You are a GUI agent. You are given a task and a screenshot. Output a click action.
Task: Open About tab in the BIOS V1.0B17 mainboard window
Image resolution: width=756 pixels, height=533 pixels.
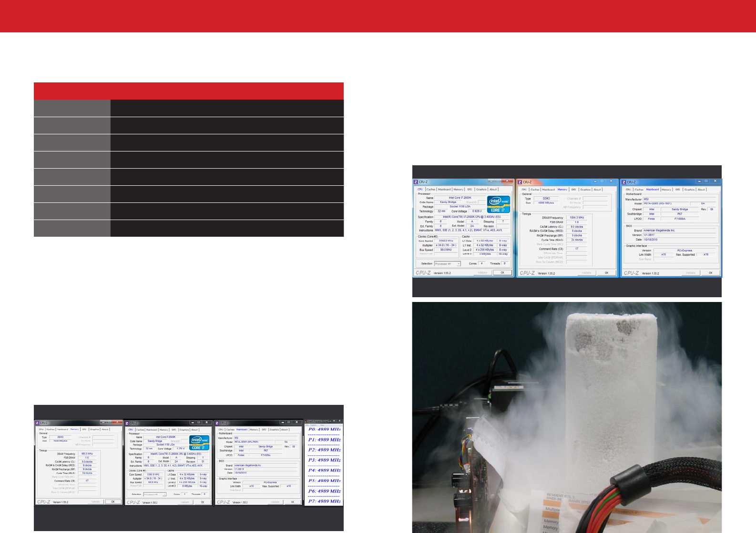point(701,190)
